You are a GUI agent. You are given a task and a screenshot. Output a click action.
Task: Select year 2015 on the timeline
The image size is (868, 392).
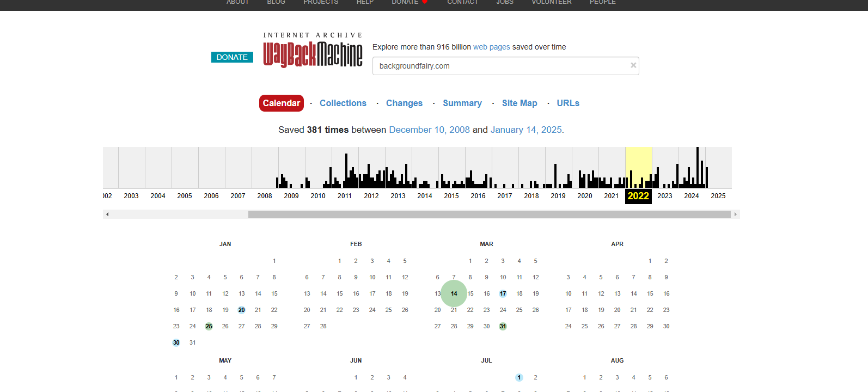click(x=451, y=196)
